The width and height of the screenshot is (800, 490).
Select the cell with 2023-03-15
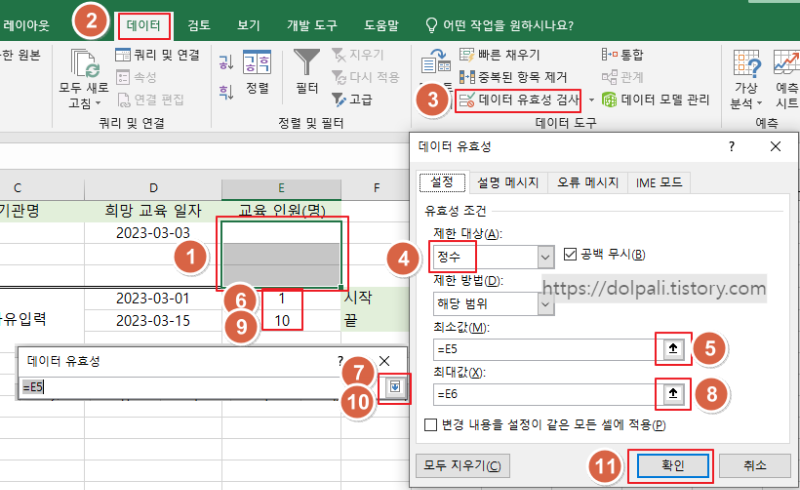click(153, 321)
